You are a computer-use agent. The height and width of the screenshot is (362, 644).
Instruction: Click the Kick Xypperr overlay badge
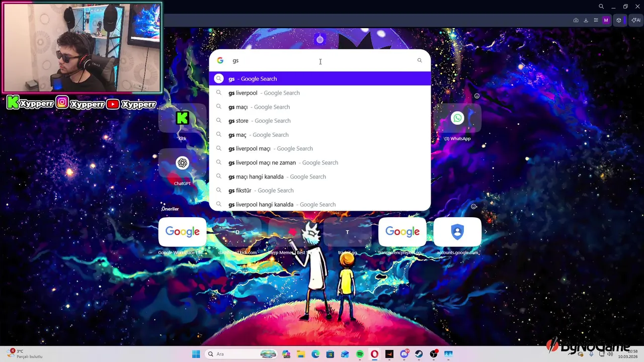click(30, 104)
